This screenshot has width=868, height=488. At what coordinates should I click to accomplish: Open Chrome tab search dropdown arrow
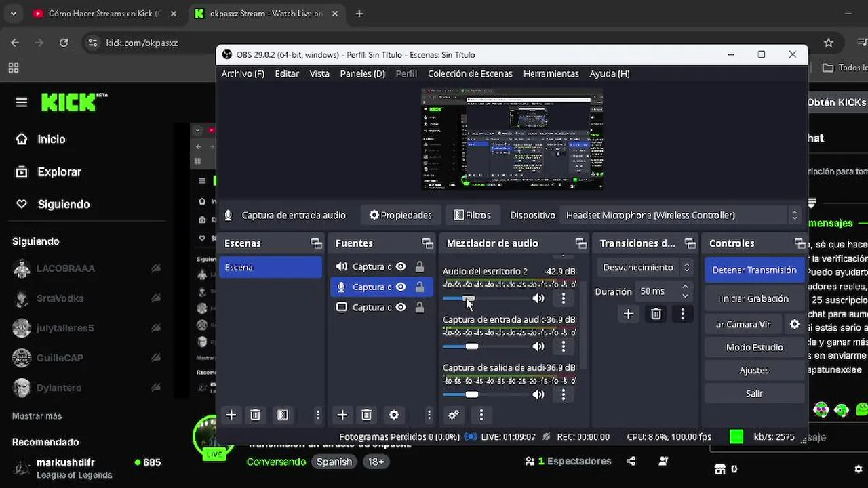point(13,13)
